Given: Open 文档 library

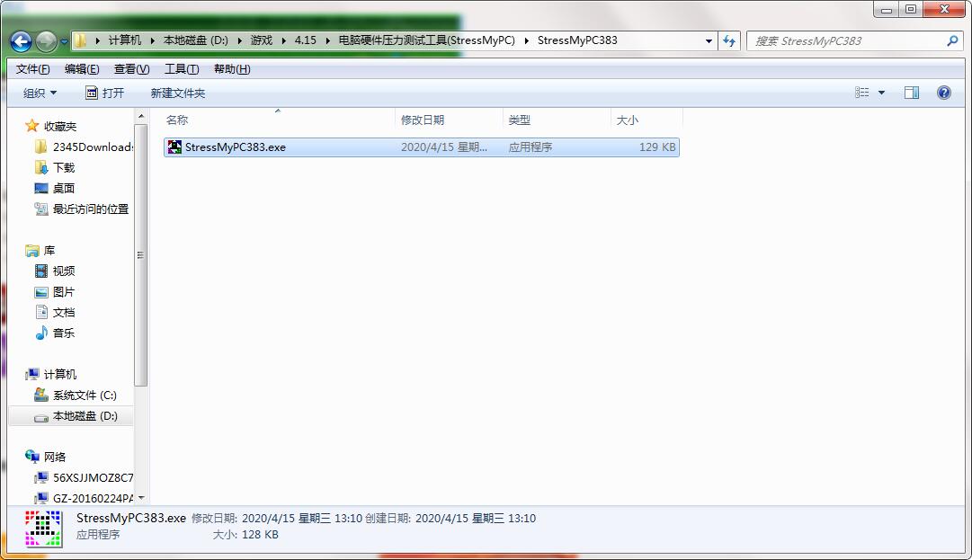Looking at the screenshot, I should 55,313.
